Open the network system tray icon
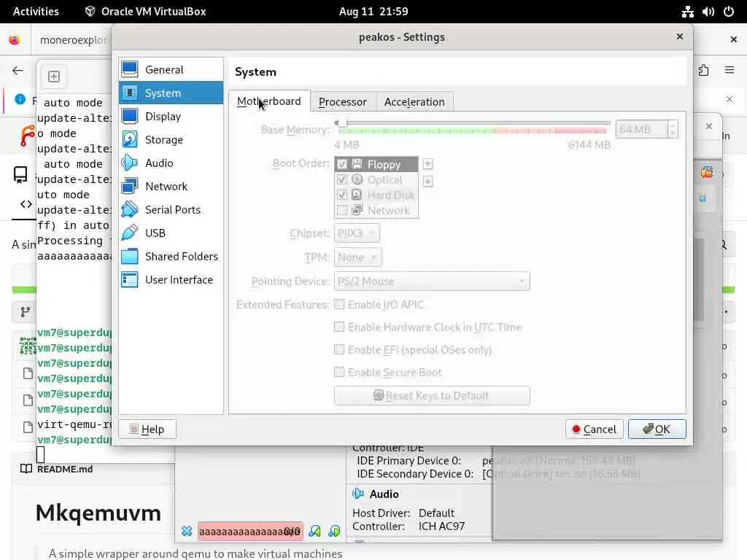Screen dimensions: 747x560 (687, 12)
